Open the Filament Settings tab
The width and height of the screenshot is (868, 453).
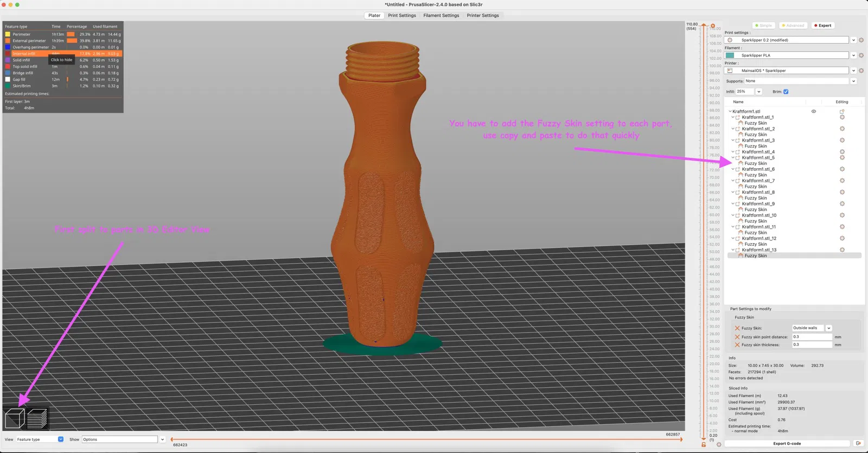(441, 15)
